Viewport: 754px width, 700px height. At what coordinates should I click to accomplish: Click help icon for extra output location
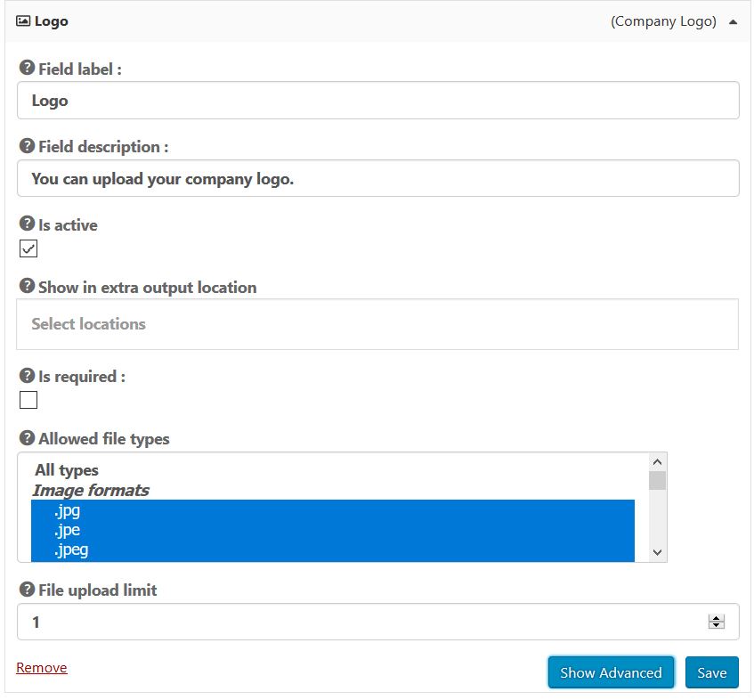pyautogui.click(x=27, y=287)
